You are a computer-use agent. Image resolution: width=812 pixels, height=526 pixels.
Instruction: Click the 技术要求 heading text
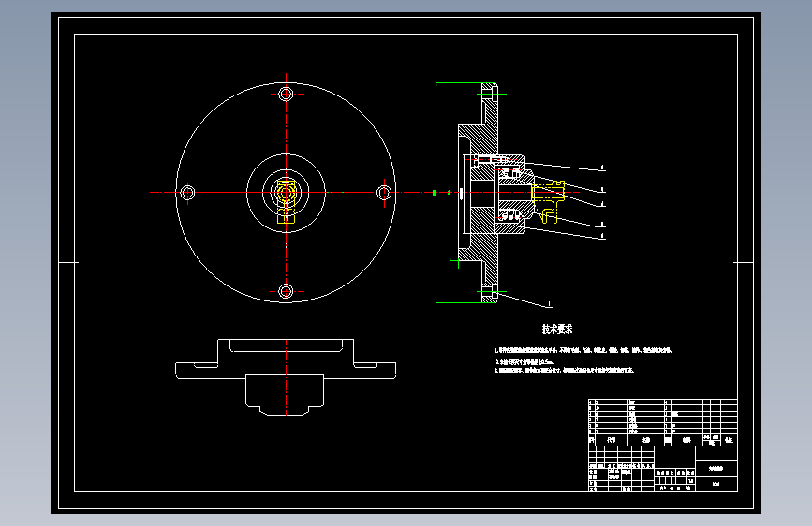(x=557, y=329)
